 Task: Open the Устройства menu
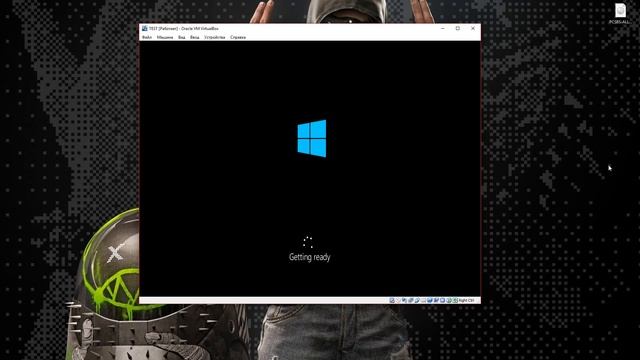tap(215, 37)
